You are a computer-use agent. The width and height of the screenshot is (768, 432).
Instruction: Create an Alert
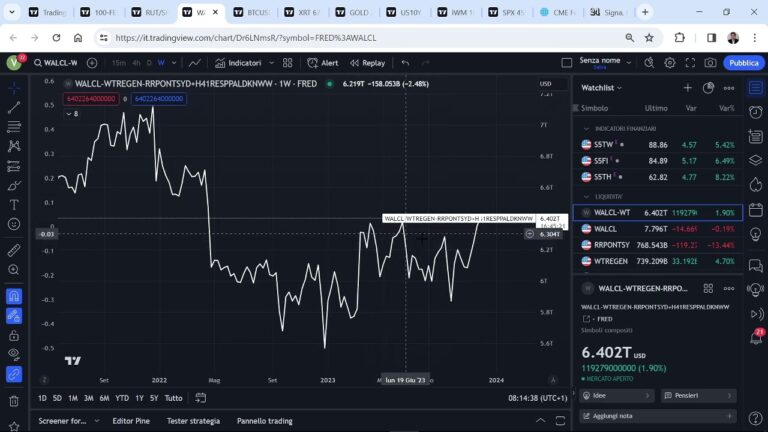click(x=323, y=63)
